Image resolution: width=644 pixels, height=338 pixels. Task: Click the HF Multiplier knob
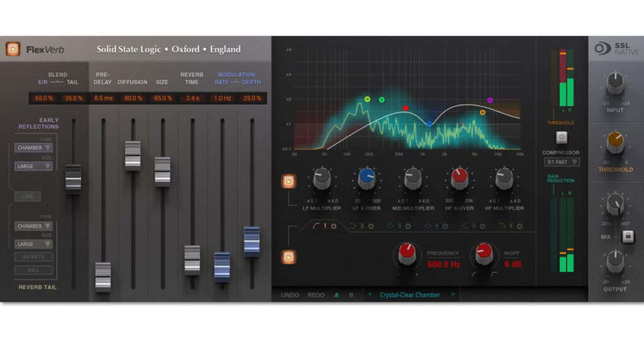[x=504, y=178]
